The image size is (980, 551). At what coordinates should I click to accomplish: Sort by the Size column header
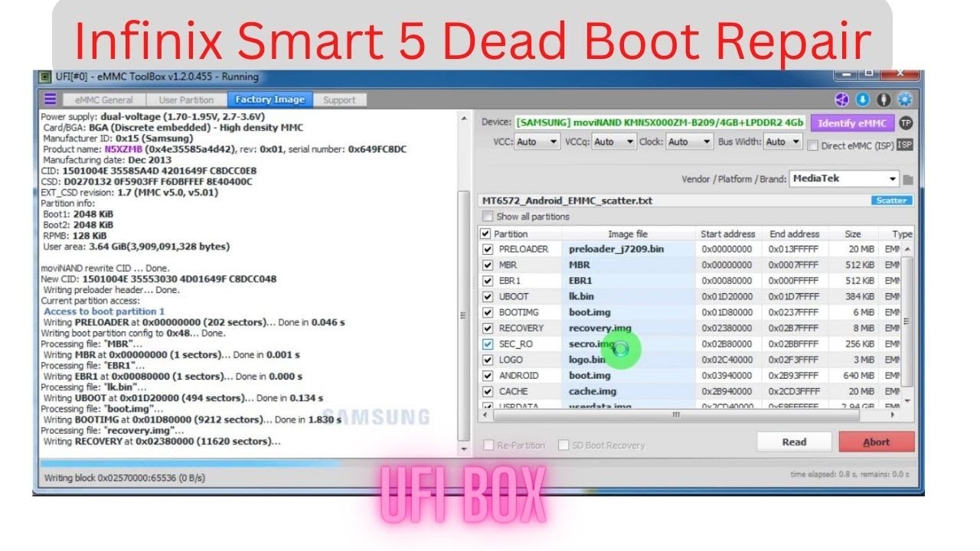pyautogui.click(x=853, y=234)
